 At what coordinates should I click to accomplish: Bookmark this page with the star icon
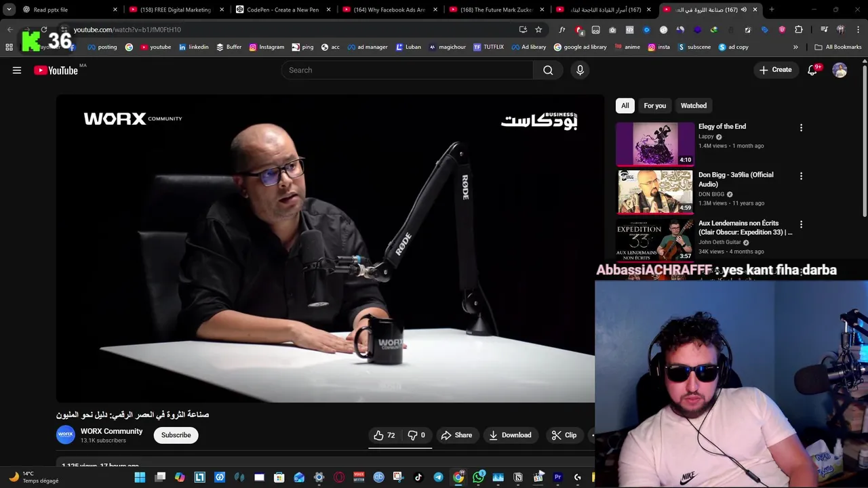click(x=538, y=30)
